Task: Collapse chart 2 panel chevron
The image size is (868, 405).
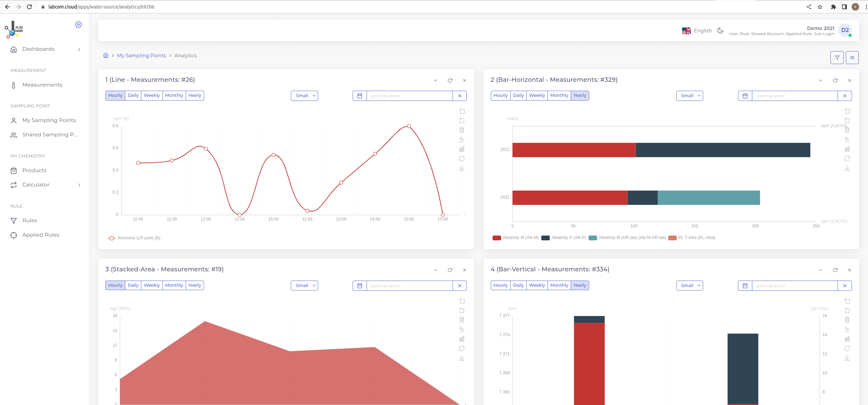Action: click(x=821, y=80)
